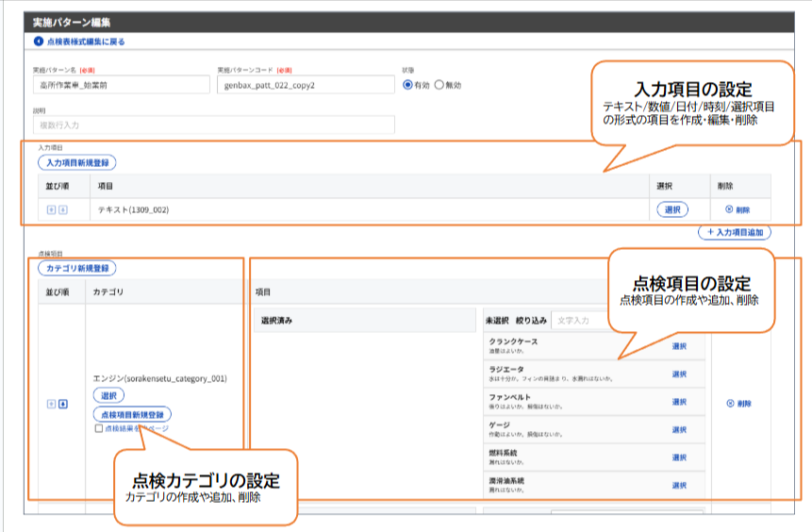Click the + 入力項目追加 button
The image size is (812, 532).
pos(735,232)
